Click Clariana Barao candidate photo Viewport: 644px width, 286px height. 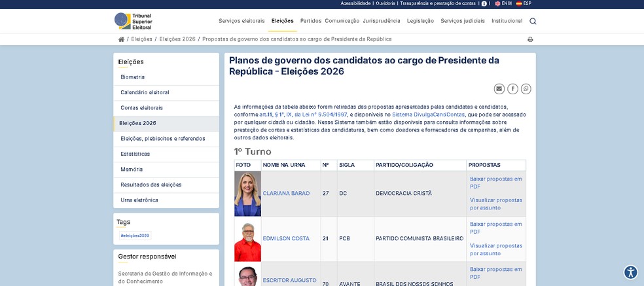[247, 194]
